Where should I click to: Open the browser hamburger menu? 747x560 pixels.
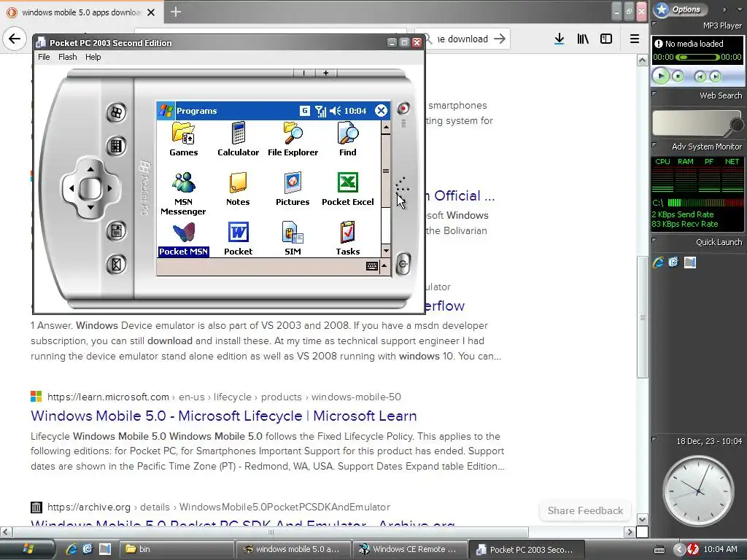[635, 39]
